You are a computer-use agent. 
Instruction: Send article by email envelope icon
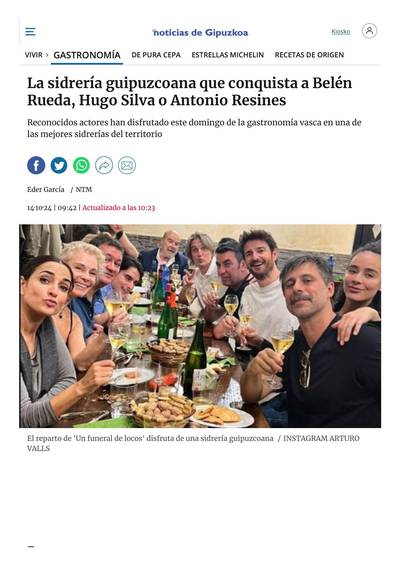coord(127,165)
